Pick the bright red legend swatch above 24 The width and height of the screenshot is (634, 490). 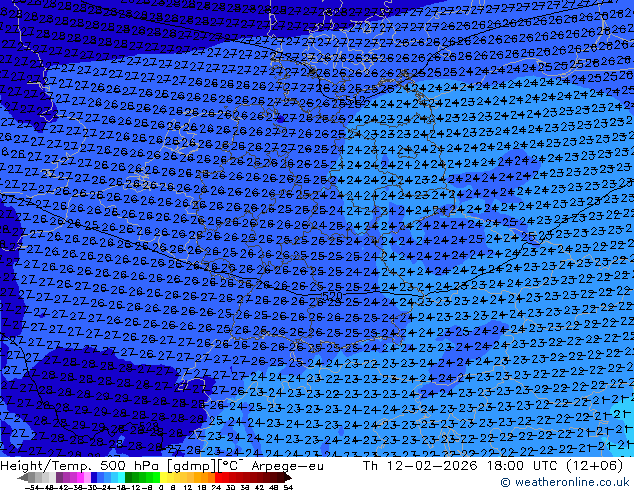[x=218, y=477]
